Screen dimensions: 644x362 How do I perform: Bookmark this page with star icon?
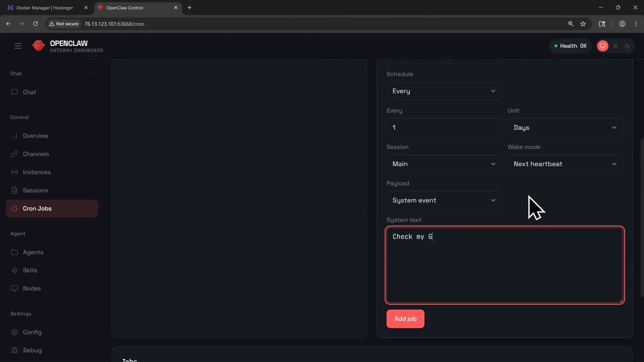(x=583, y=24)
